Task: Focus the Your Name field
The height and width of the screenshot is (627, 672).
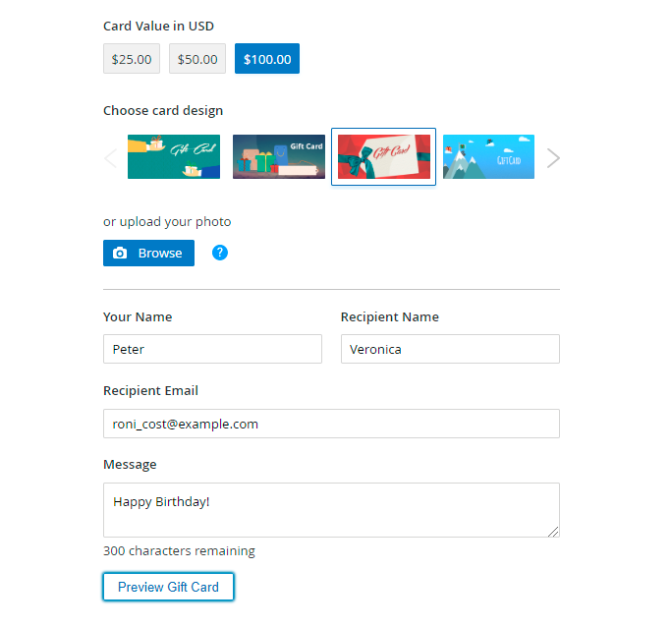Action: [212, 349]
